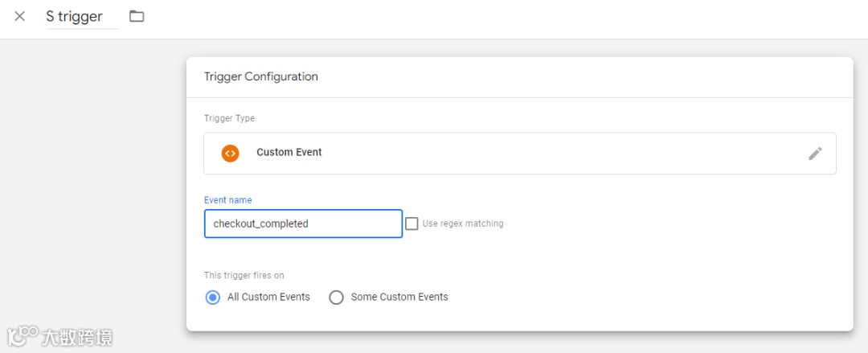
Task: Click the Trigger Type label
Action: point(229,119)
